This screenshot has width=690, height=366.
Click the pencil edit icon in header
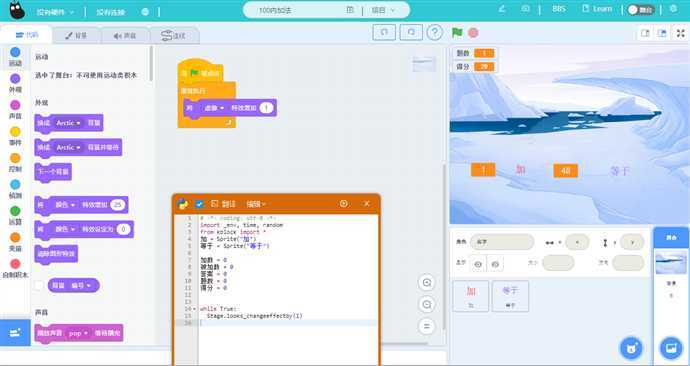coord(502,9)
